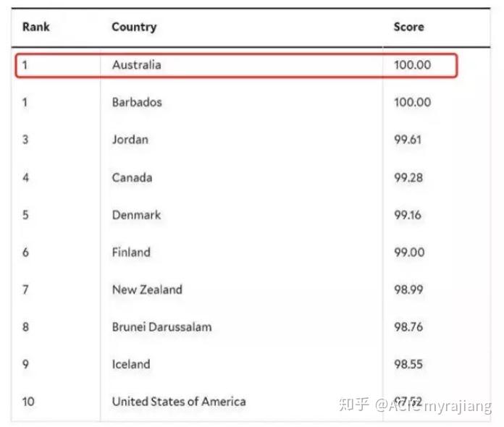The image size is (504, 427).
Task: Select Canada in the country list
Action: point(132,177)
